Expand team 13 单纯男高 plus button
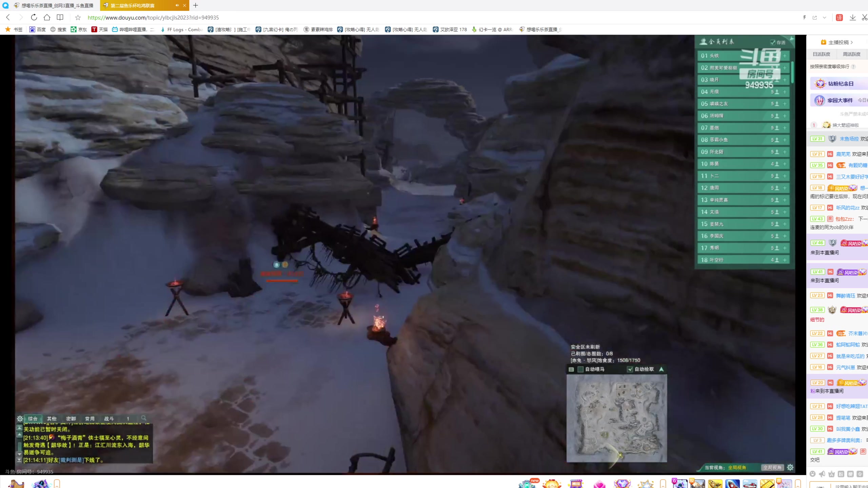This screenshot has width=868, height=488. [x=785, y=200]
